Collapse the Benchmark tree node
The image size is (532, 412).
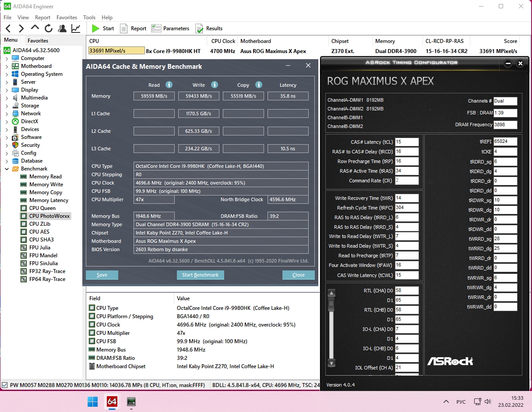click(x=7, y=169)
